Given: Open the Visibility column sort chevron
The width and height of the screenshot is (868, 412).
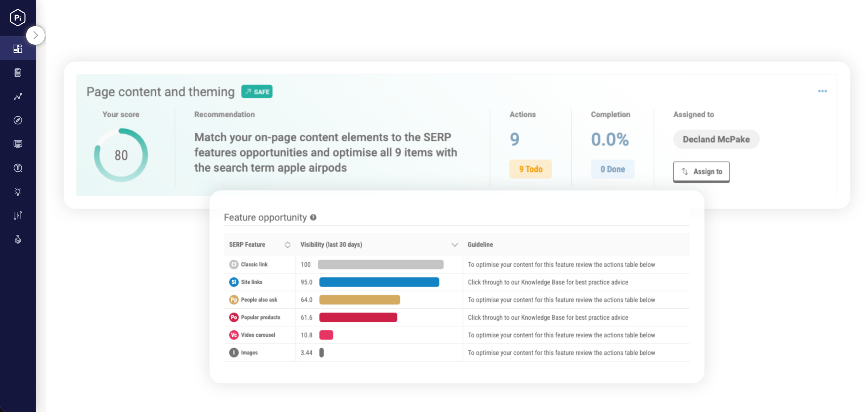Looking at the screenshot, I should (455, 245).
